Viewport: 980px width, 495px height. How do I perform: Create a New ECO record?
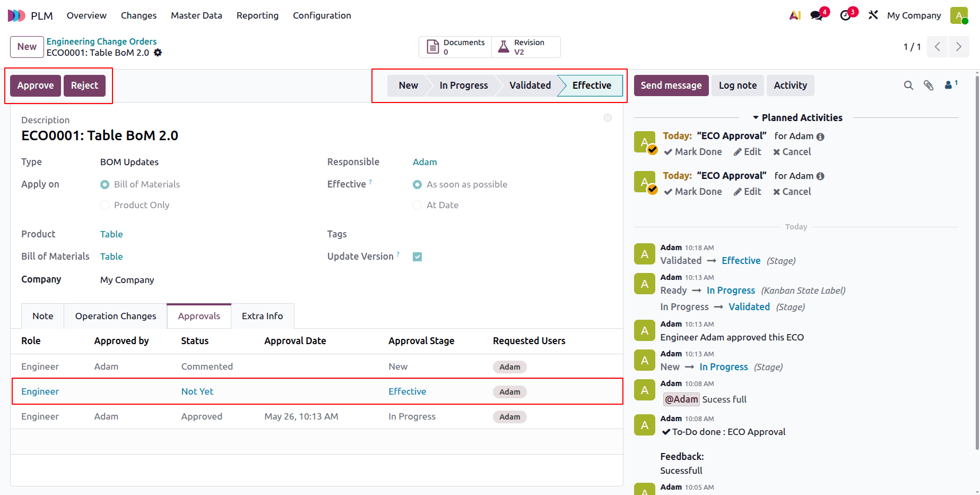pos(27,47)
